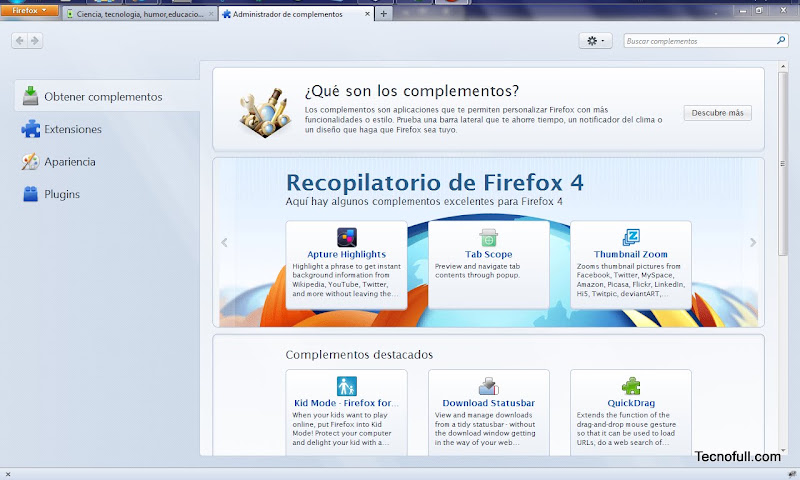800x480 pixels.
Task: Click the ¿Qué son los complementos? heading
Action: pos(412,91)
